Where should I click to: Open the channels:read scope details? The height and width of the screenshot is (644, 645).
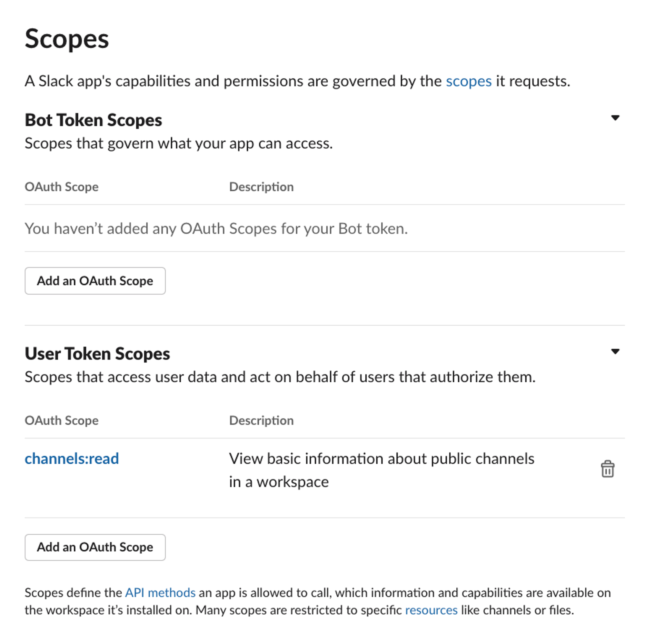point(72,458)
